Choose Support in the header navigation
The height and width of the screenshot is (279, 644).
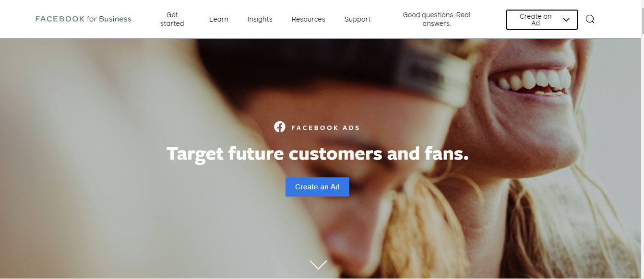[358, 19]
